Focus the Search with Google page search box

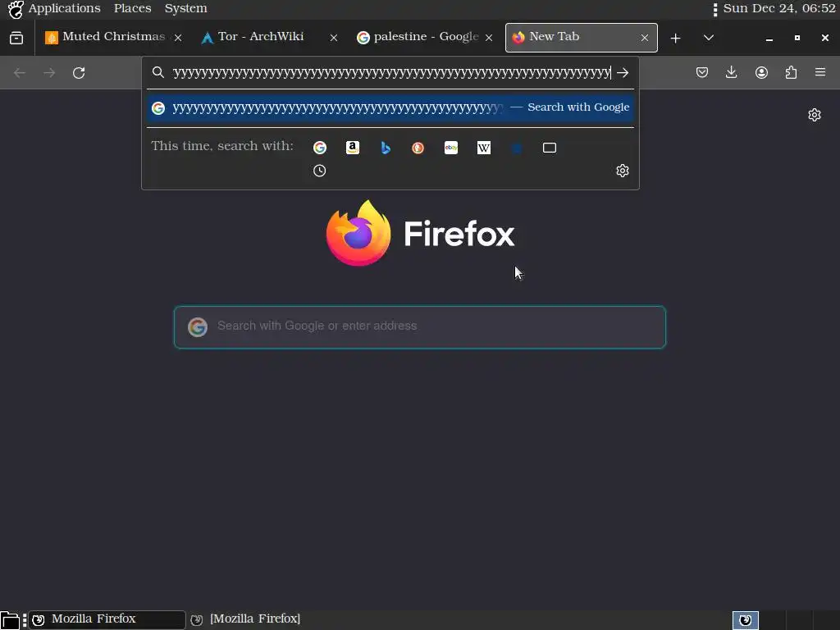pos(420,327)
